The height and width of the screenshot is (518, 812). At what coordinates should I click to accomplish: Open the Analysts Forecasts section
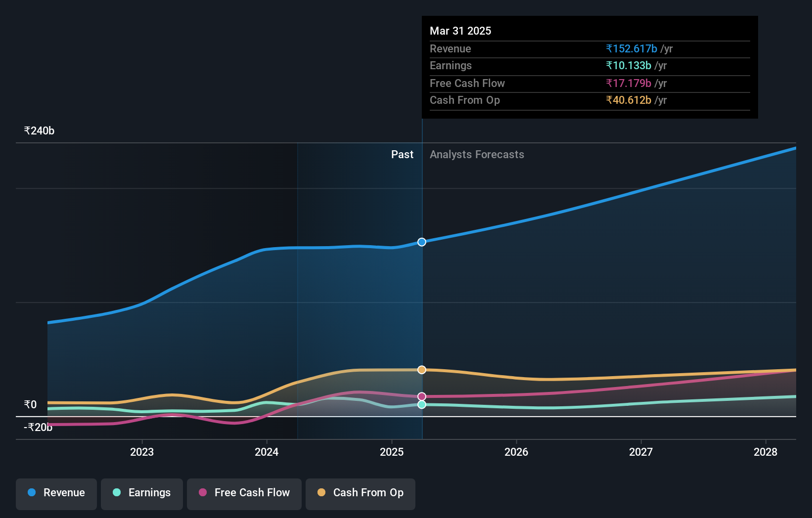pyautogui.click(x=477, y=154)
